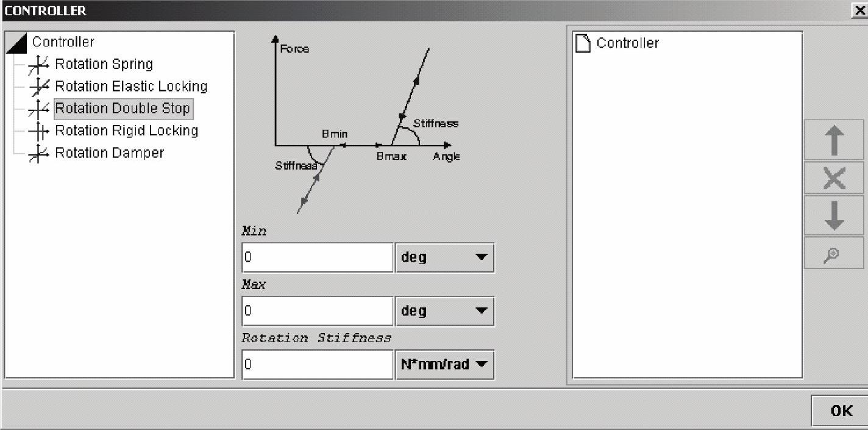This screenshot has width=868, height=430.
Task: Click the Rotation Damper icon
Action: click(x=38, y=153)
